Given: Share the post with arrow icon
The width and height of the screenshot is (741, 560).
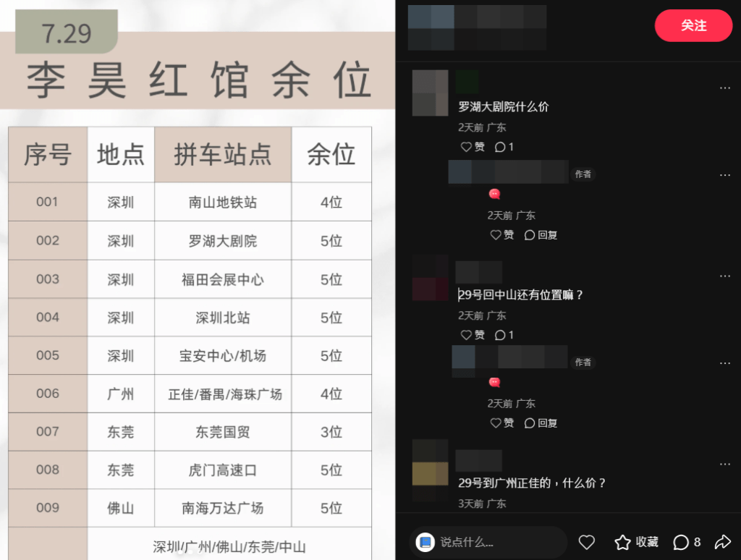Looking at the screenshot, I should click(723, 542).
